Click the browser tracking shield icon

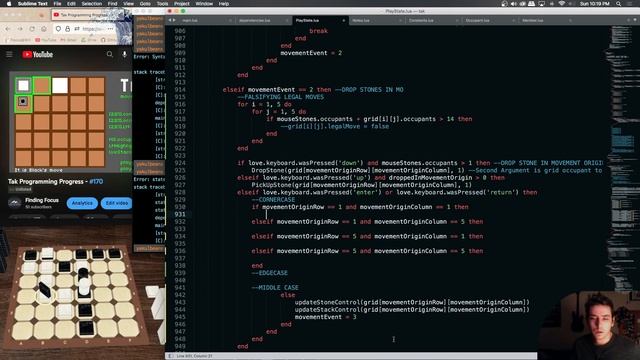[x=58, y=29]
